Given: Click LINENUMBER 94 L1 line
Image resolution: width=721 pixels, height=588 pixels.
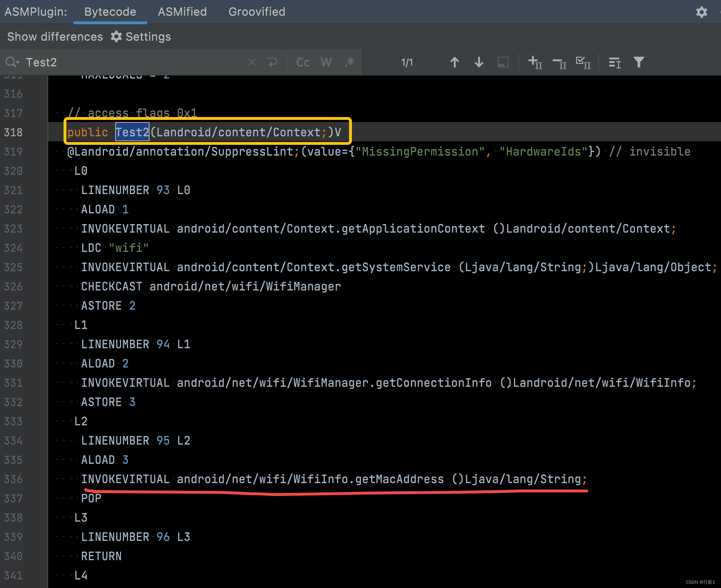Looking at the screenshot, I should tap(136, 344).
